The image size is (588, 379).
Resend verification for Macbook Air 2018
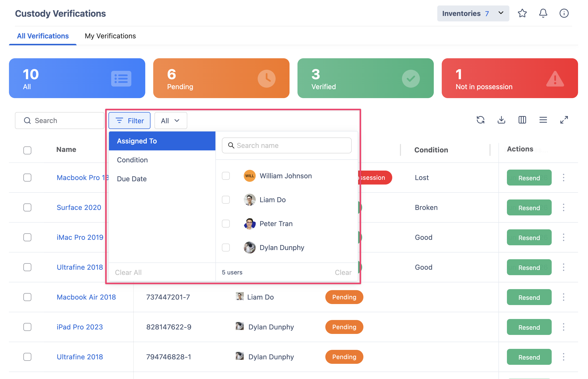point(529,297)
